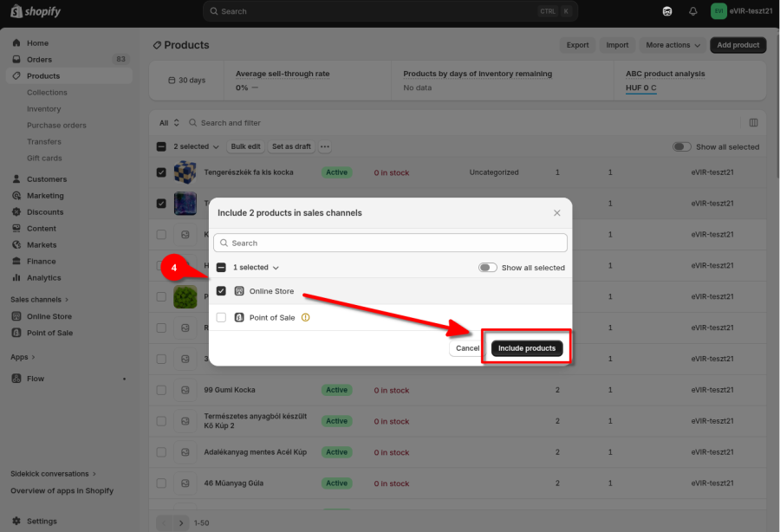Open Collections in the sidebar
Viewport: 780px width, 532px height.
47,93
